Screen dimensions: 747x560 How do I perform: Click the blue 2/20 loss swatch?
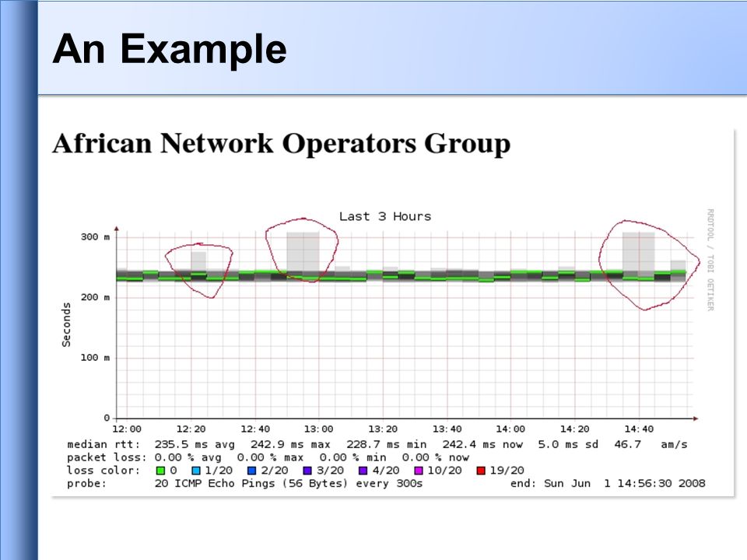(251, 471)
